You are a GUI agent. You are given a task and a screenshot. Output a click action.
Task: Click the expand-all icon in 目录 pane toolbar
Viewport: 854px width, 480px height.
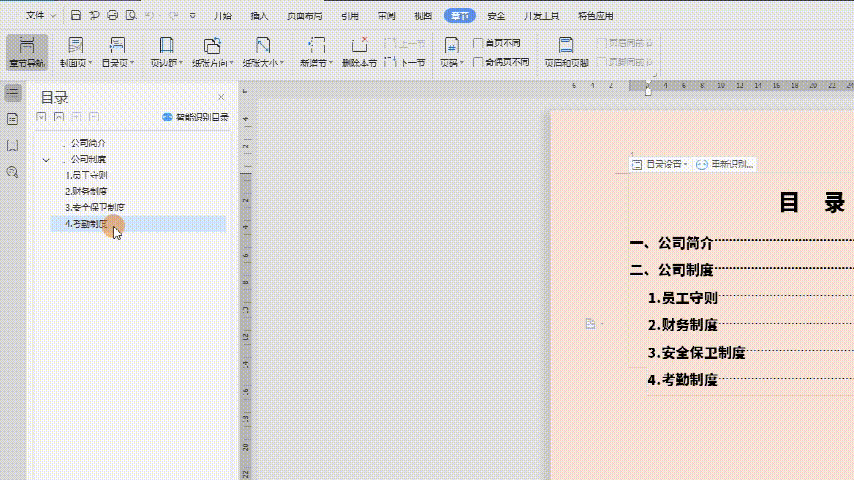point(41,117)
